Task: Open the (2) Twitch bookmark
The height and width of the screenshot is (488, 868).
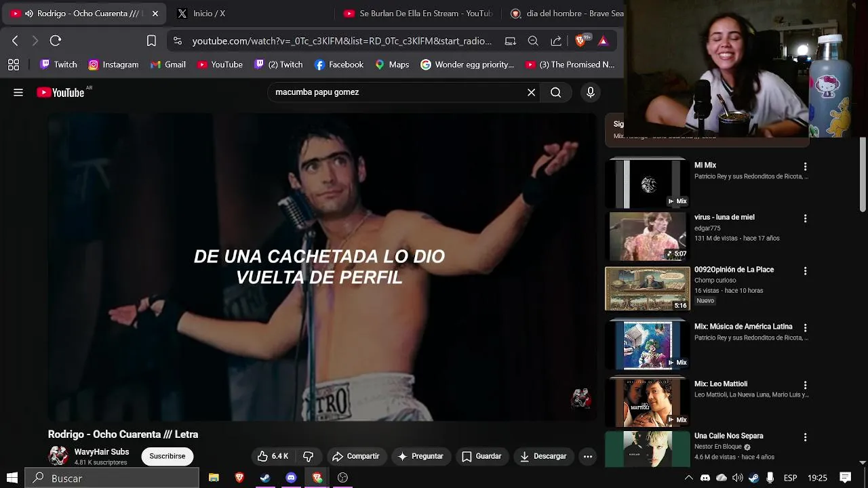Action: tap(279, 64)
